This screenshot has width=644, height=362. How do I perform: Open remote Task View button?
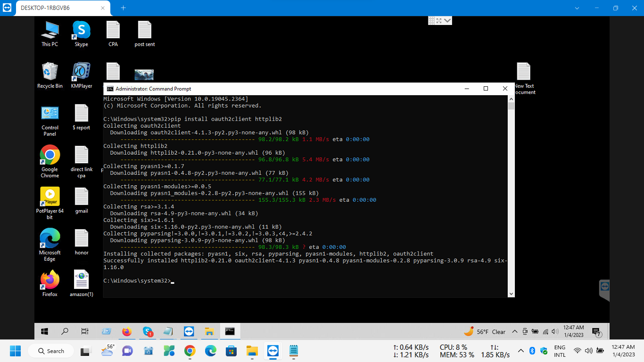pyautogui.click(x=85, y=331)
